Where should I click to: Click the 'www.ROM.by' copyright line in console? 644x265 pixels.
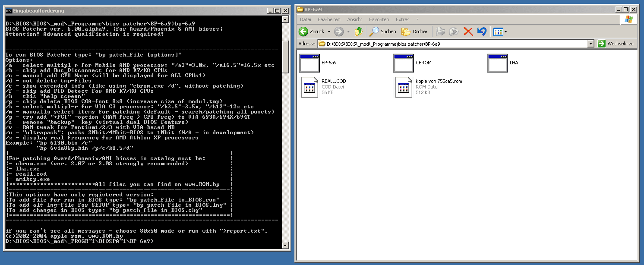click(x=64, y=236)
